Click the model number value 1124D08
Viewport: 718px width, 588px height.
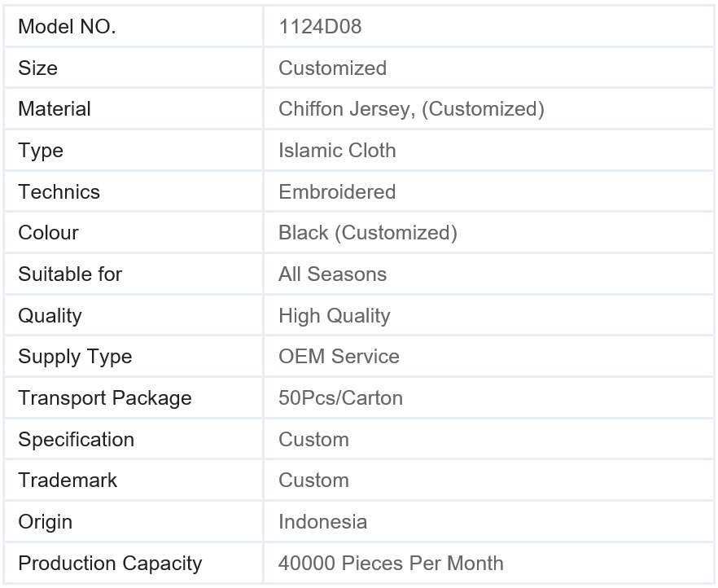click(320, 27)
